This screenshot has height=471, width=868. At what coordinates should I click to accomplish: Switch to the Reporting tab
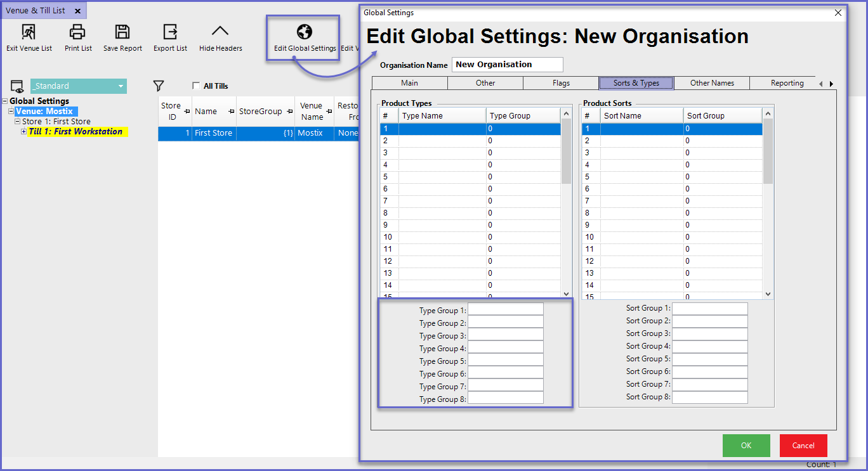[787, 83]
